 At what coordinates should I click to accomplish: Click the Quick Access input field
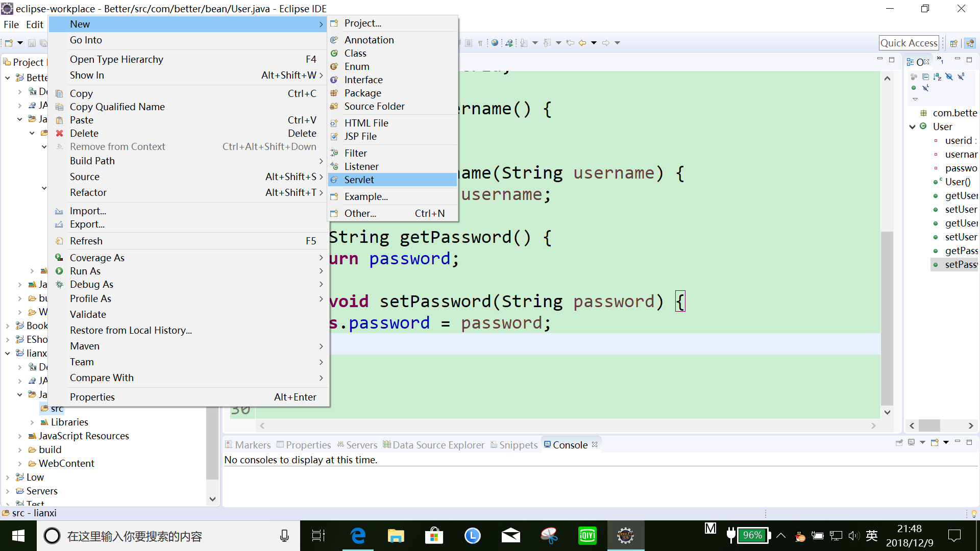(909, 42)
